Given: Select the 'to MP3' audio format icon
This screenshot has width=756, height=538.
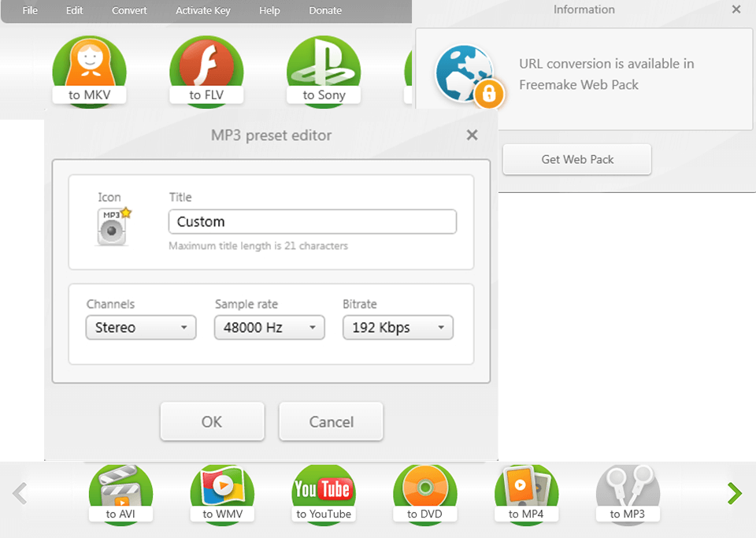Looking at the screenshot, I should pos(628,492).
